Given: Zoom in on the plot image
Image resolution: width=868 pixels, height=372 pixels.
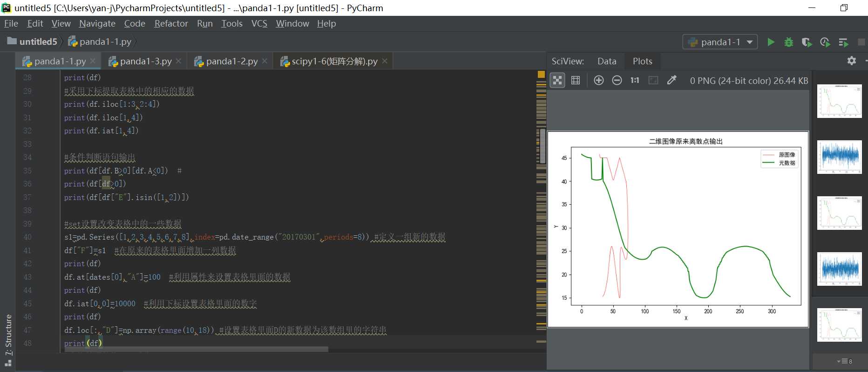Looking at the screenshot, I should point(599,80).
